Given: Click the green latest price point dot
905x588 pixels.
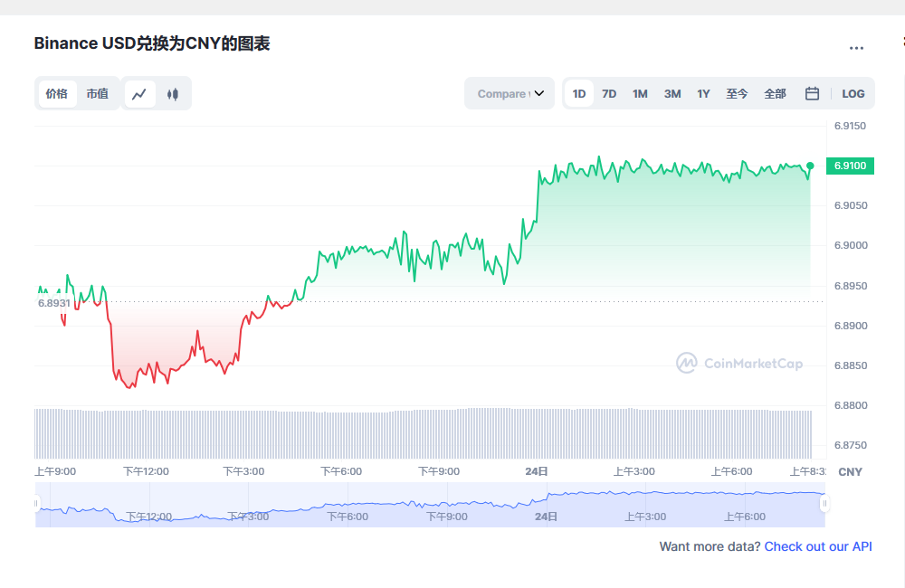Looking at the screenshot, I should coord(810,166).
